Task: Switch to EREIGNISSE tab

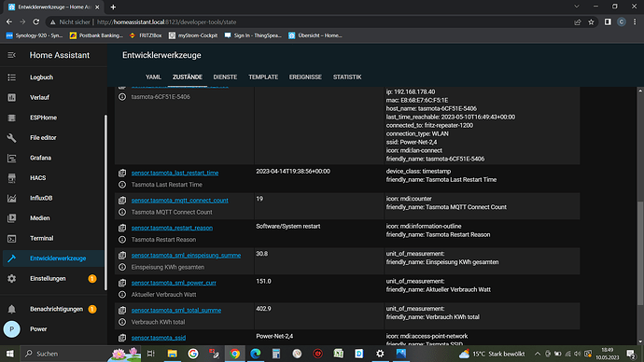Action: 305,77
